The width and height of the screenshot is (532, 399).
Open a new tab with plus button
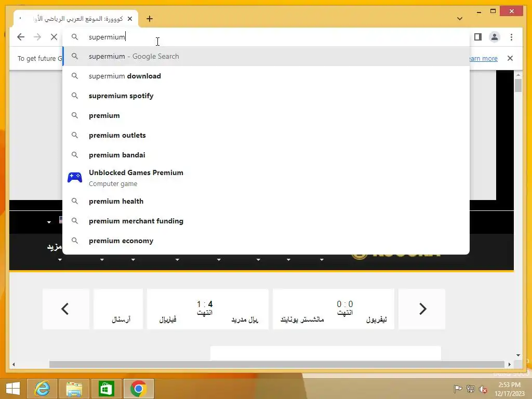tap(150, 19)
